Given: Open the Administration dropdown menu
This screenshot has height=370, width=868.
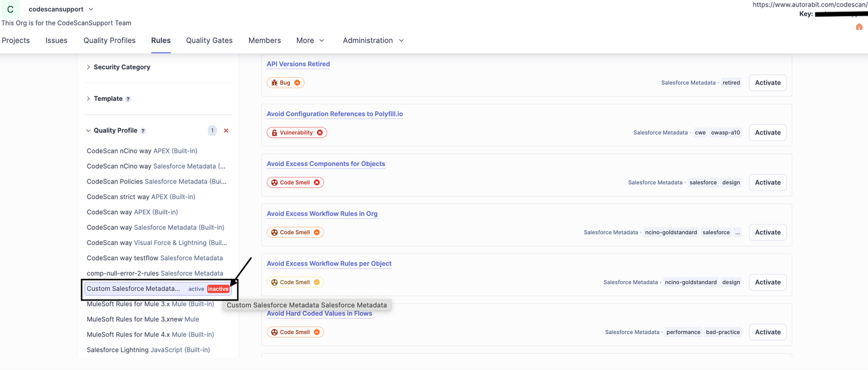Looking at the screenshot, I should [x=373, y=40].
